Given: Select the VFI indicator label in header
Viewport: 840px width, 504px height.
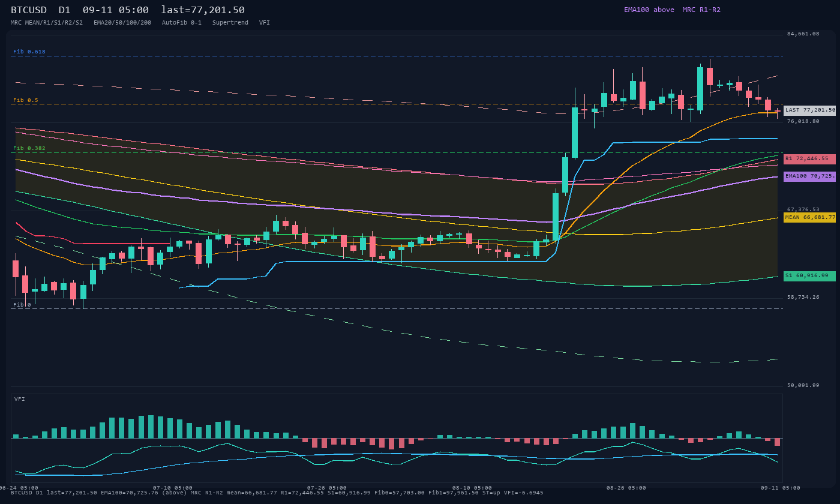Looking at the screenshot, I should click(265, 23).
